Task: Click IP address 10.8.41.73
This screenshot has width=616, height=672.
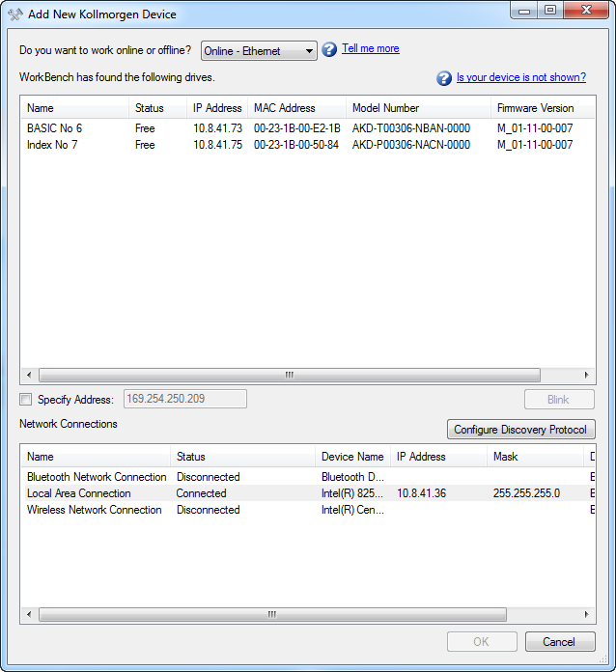Action: click(218, 128)
